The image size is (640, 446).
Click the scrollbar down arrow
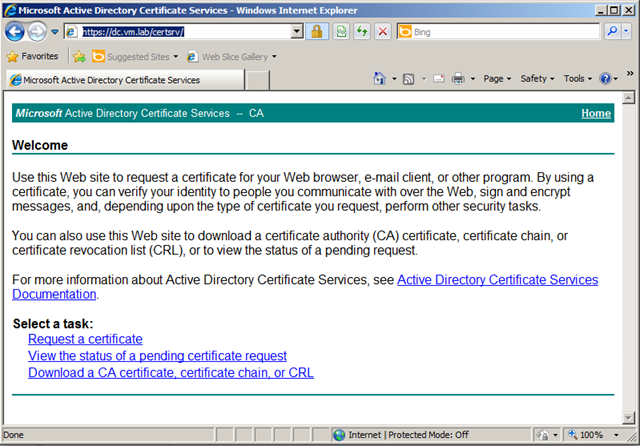pyautogui.click(x=628, y=417)
